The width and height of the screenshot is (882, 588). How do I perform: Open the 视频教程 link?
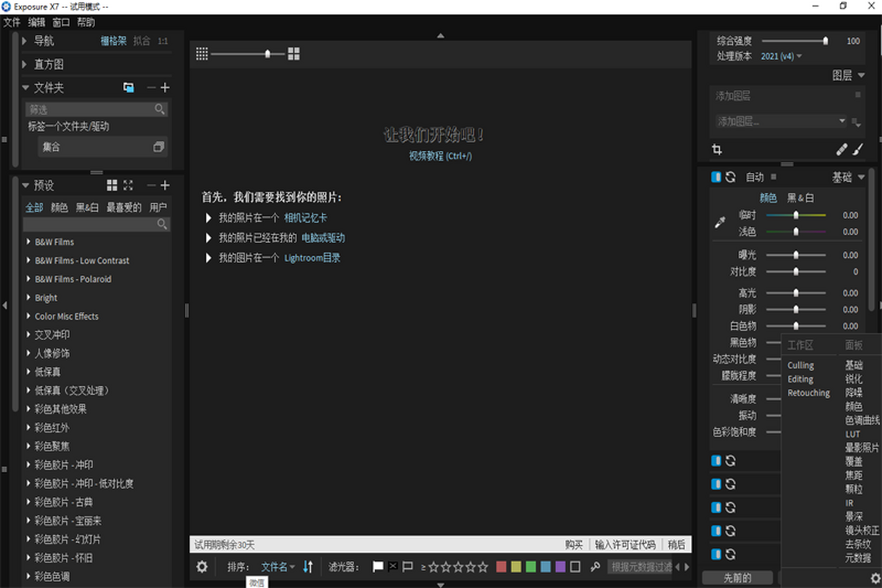(x=440, y=157)
